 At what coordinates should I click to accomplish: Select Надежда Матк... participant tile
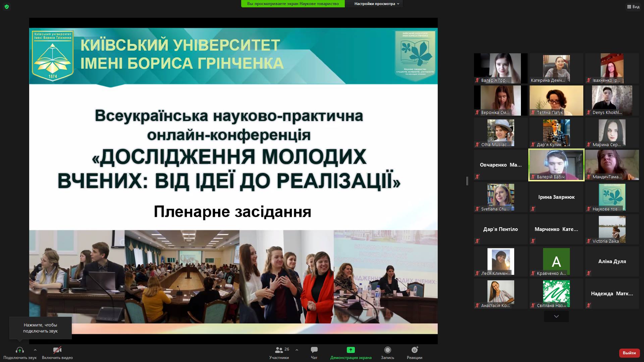click(x=612, y=294)
